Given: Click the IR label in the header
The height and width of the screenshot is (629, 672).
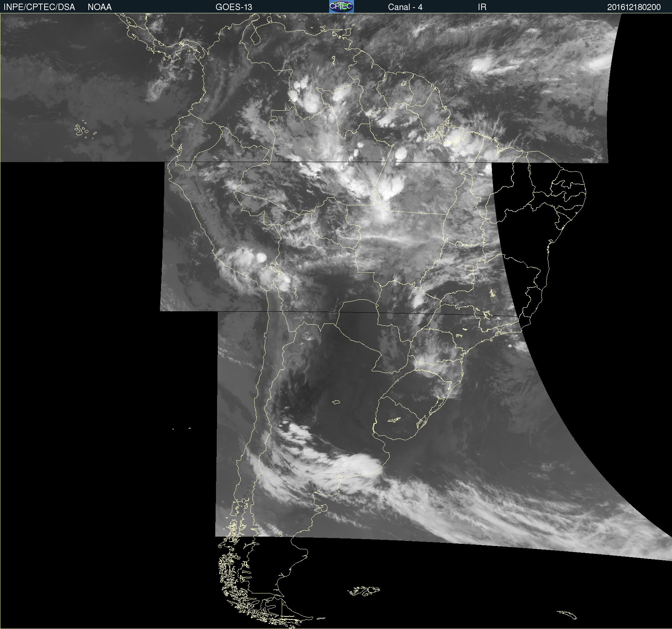Looking at the screenshot, I should (482, 7).
